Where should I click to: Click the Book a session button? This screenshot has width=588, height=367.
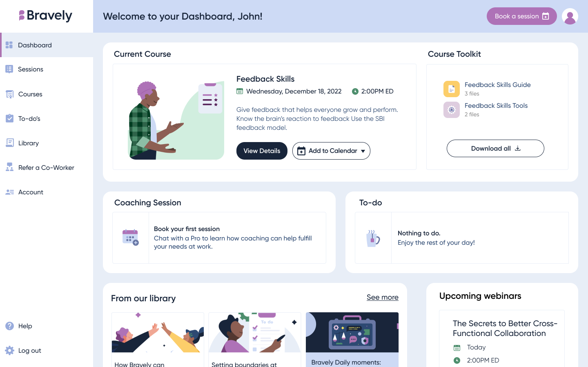click(x=522, y=16)
